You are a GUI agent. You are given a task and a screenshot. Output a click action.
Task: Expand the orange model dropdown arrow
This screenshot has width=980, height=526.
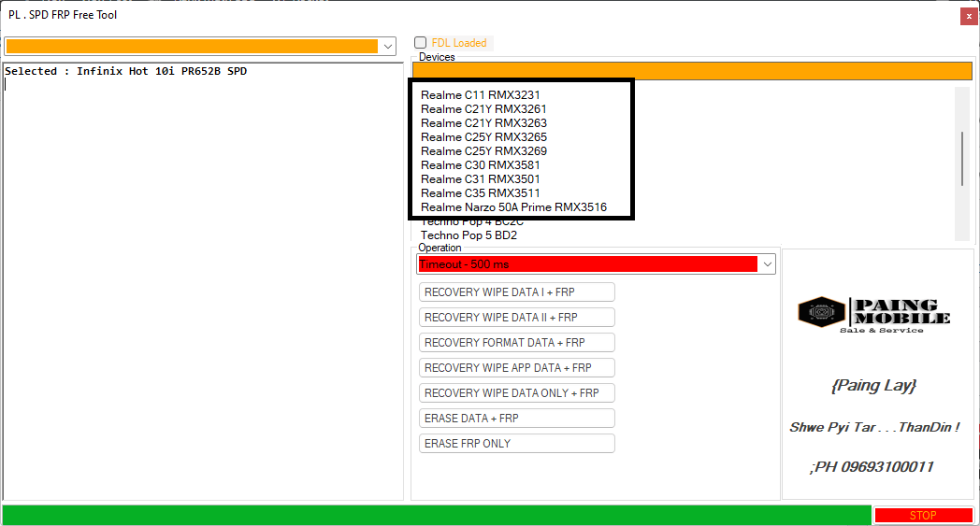(387, 46)
